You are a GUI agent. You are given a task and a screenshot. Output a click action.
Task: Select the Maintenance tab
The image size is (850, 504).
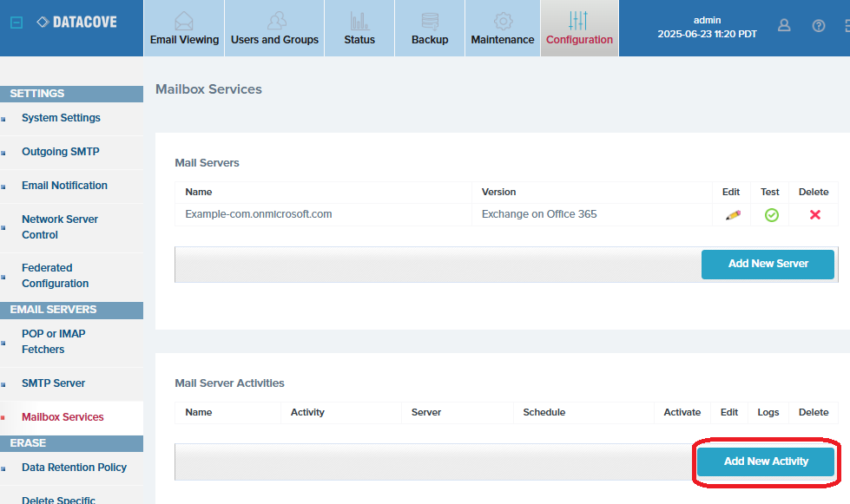click(x=503, y=29)
